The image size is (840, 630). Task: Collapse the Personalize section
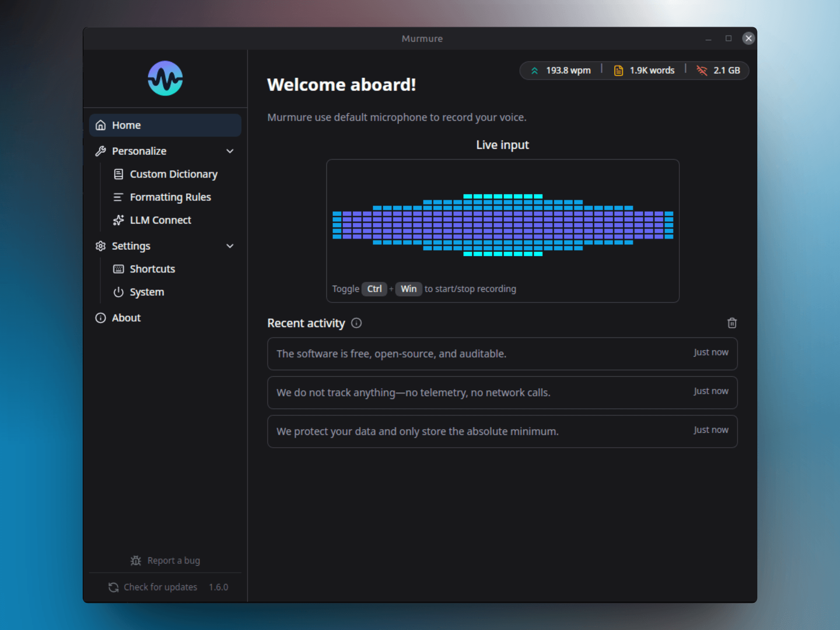[229, 151]
